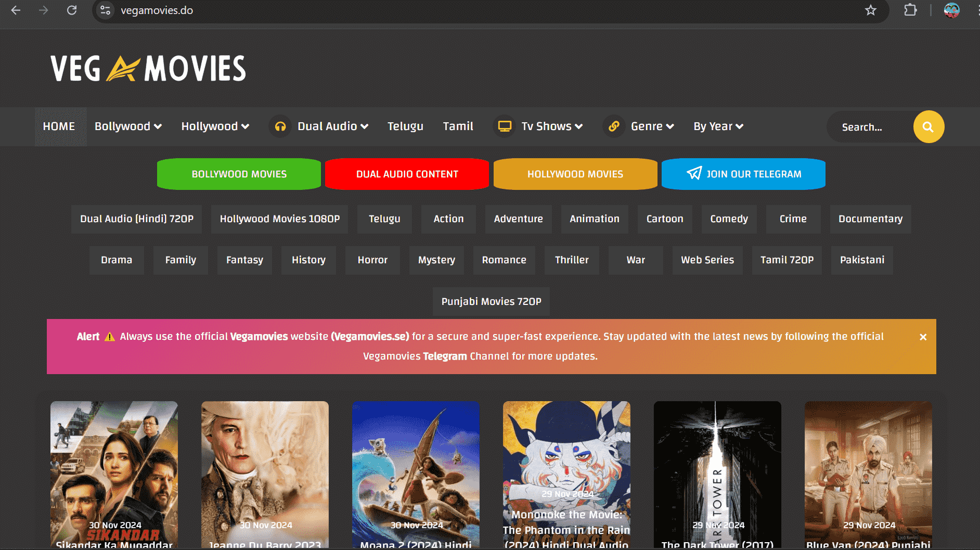Expand the Tv Shows dropdown
This screenshot has width=980, height=550.
(552, 126)
